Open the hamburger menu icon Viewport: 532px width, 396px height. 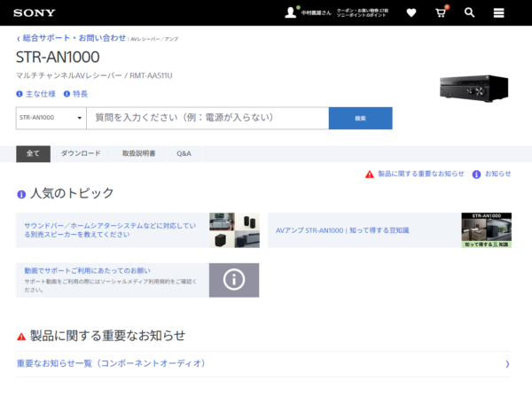coord(498,13)
